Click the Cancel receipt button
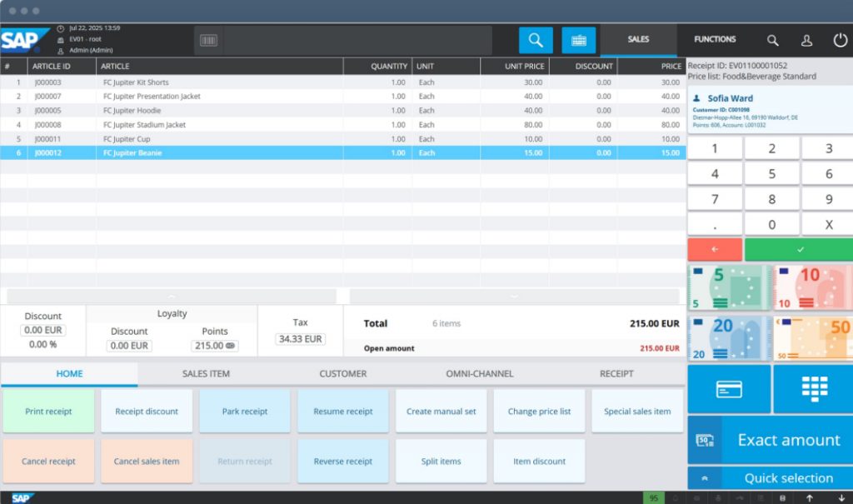This screenshot has width=853, height=504. pyautogui.click(x=48, y=461)
